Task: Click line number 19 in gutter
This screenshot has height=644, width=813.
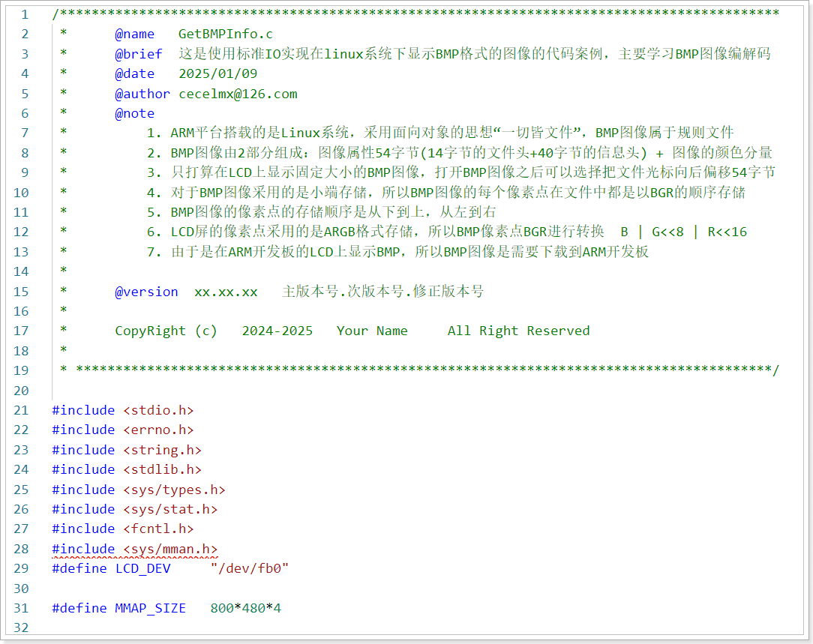Action: point(21,371)
